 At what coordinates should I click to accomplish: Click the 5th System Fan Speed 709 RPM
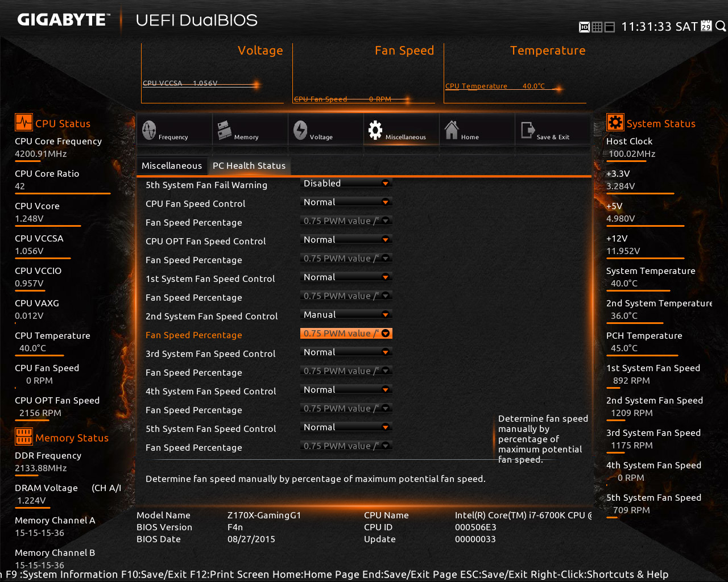pos(631,510)
